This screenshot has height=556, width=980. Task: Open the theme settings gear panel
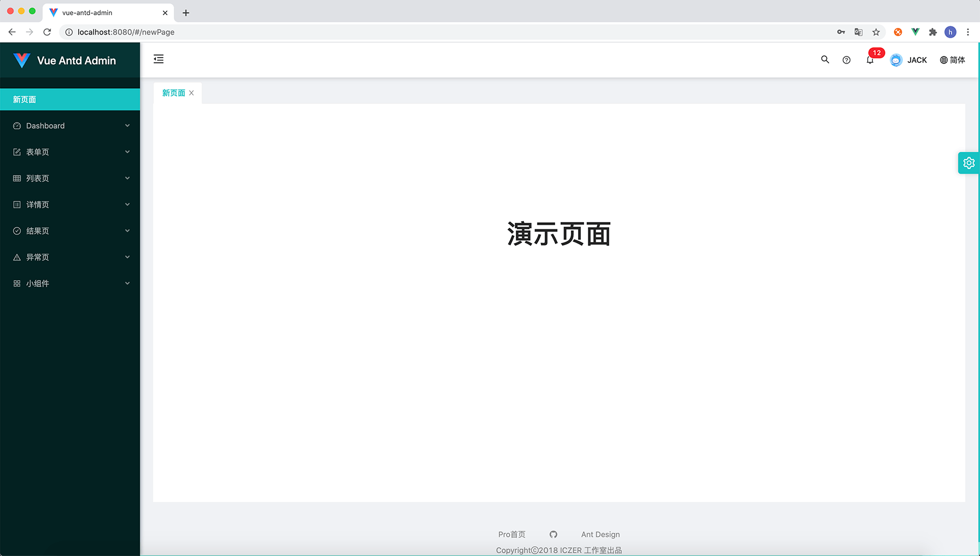click(x=969, y=163)
